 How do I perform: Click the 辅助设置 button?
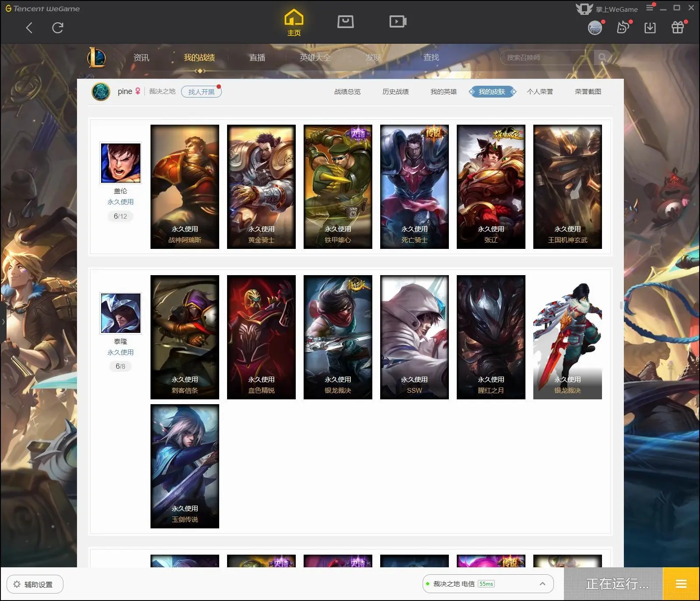(35, 584)
